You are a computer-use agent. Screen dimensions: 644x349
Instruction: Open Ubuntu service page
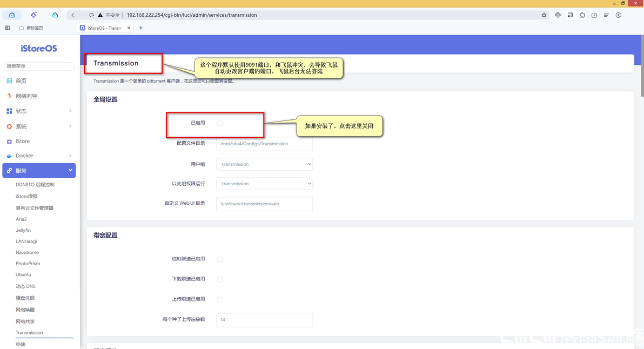(x=23, y=274)
